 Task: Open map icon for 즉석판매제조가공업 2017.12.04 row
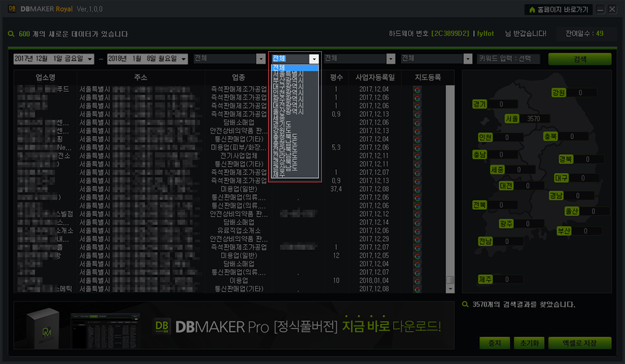pyautogui.click(x=417, y=90)
